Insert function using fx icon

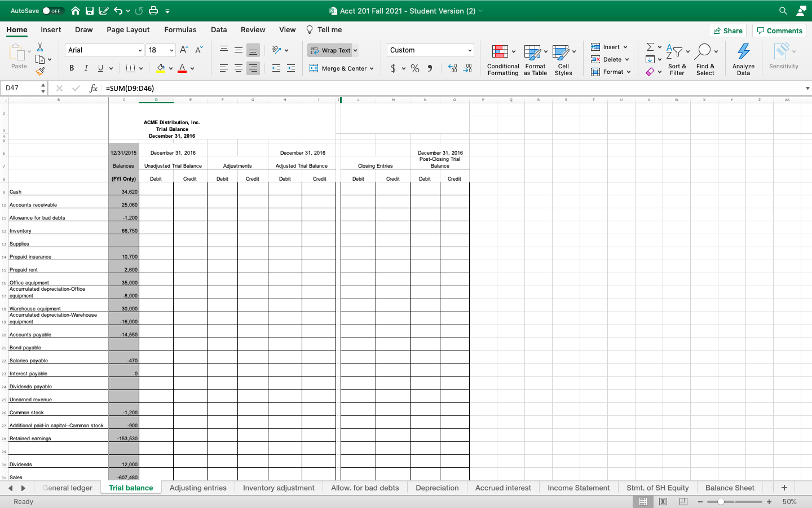tap(94, 88)
